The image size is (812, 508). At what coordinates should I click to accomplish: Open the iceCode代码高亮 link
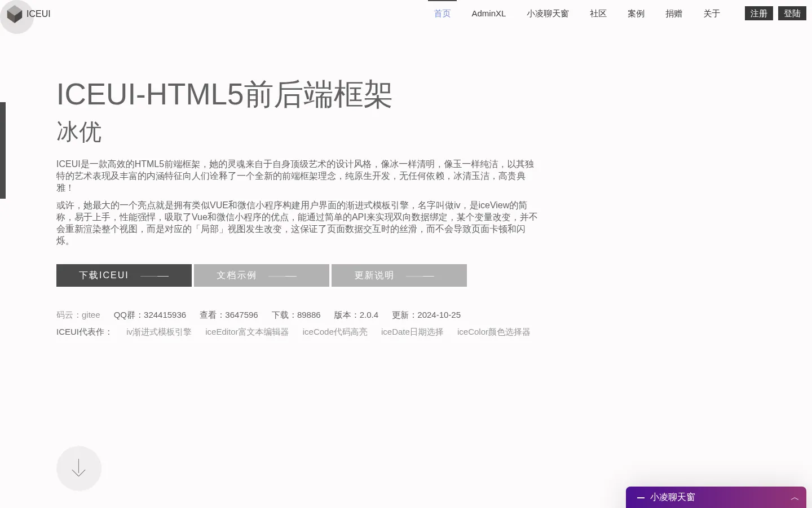335,332
